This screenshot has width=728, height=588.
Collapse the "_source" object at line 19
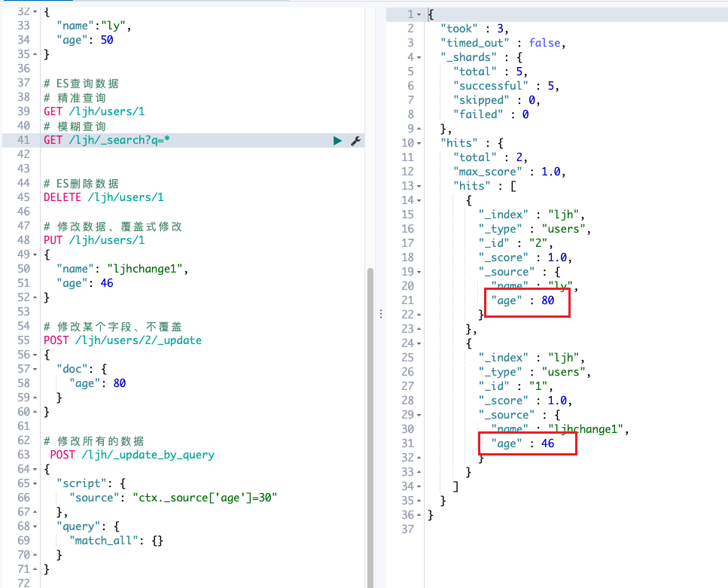(419, 272)
